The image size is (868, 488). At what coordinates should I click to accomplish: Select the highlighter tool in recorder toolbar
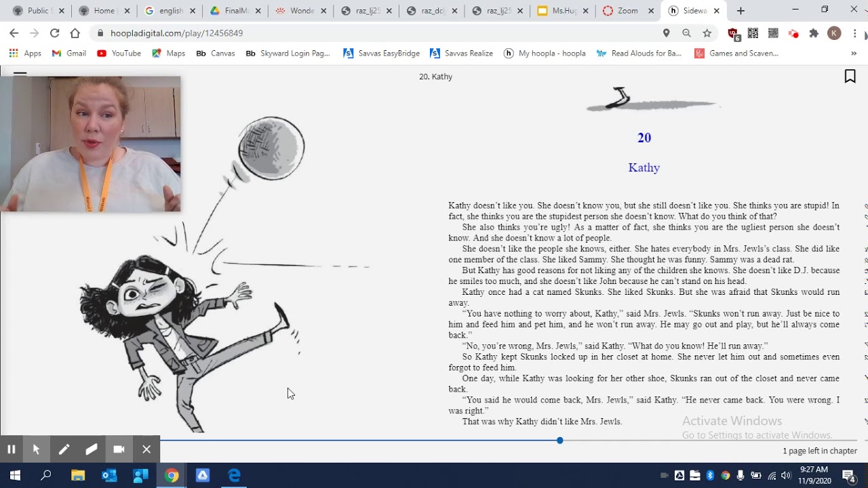(x=92, y=449)
